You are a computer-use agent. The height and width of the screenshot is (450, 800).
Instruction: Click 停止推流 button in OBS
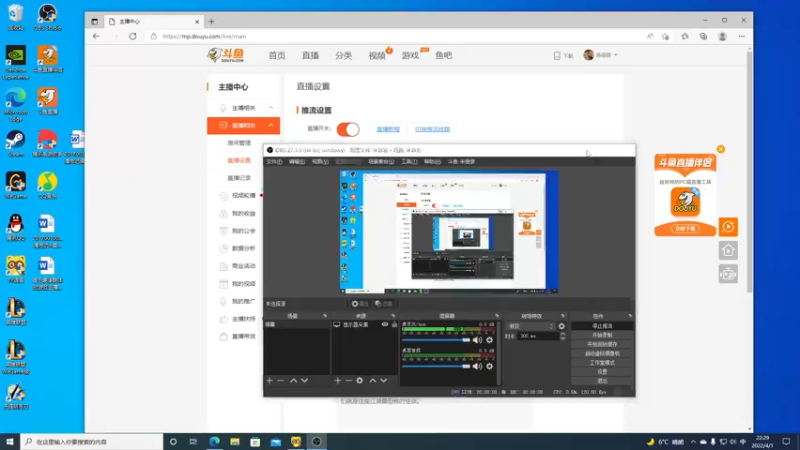pos(602,326)
